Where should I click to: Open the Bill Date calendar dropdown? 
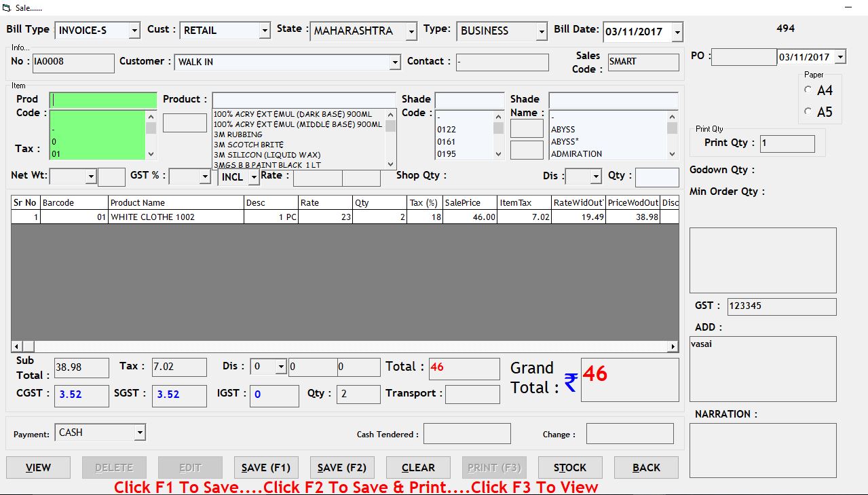coord(677,32)
